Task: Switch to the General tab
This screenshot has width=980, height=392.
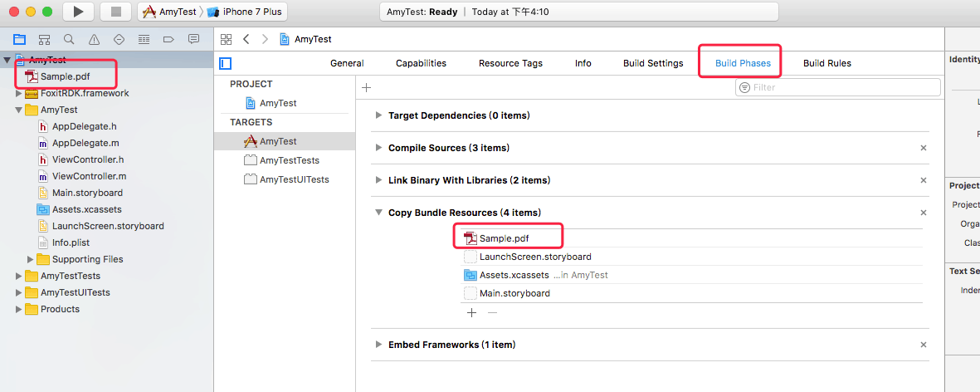Action: click(347, 63)
